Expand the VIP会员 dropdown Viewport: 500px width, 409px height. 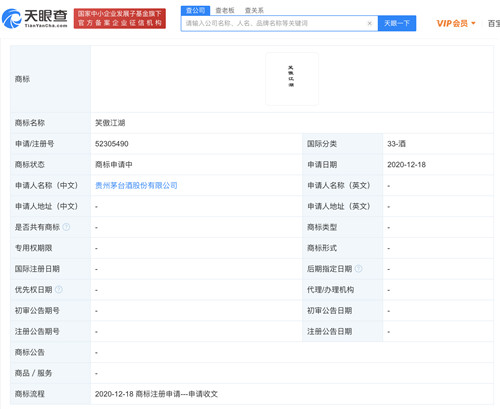pos(456,23)
